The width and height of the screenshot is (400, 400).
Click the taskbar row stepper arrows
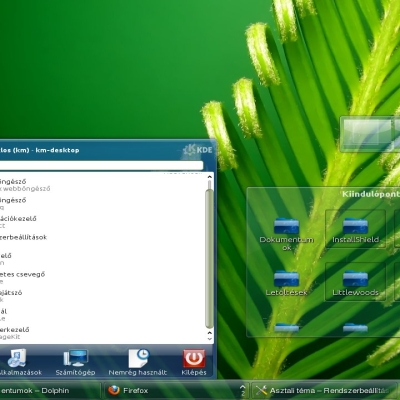pos(243,390)
